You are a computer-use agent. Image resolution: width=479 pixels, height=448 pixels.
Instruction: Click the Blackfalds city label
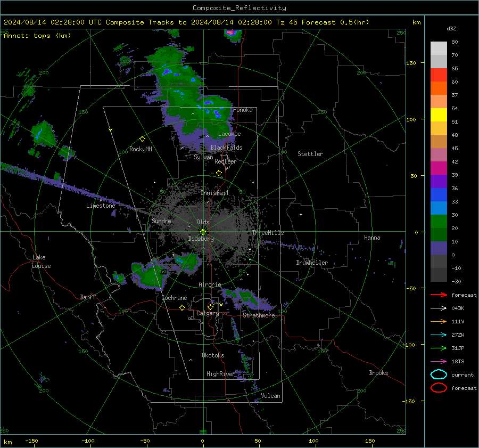coord(226,148)
